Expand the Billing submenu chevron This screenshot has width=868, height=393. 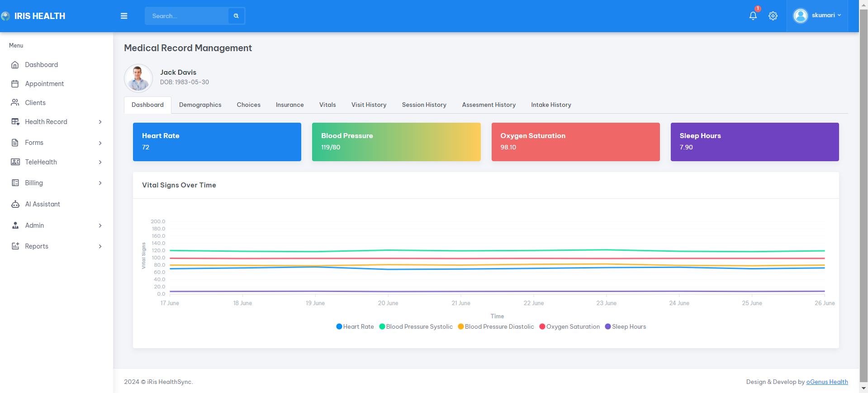tap(100, 183)
